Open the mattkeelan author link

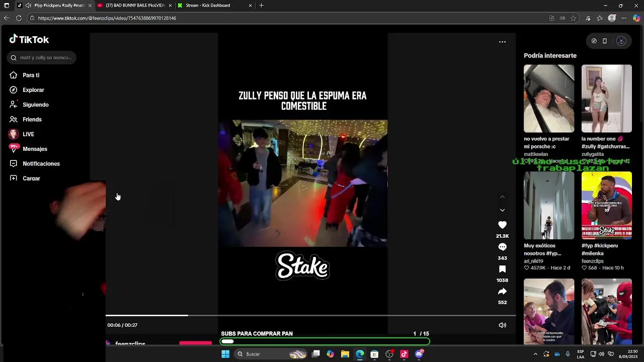click(x=536, y=154)
